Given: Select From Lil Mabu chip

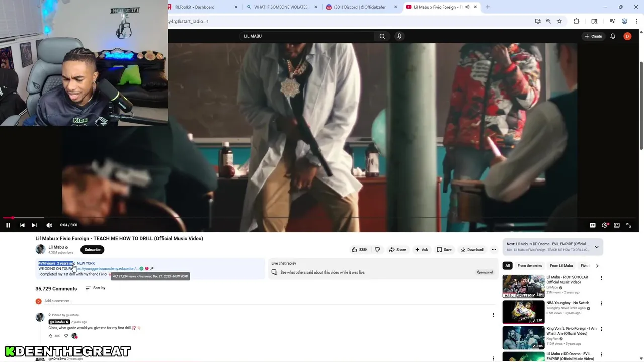Looking at the screenshot, I should tap(561, 266).
